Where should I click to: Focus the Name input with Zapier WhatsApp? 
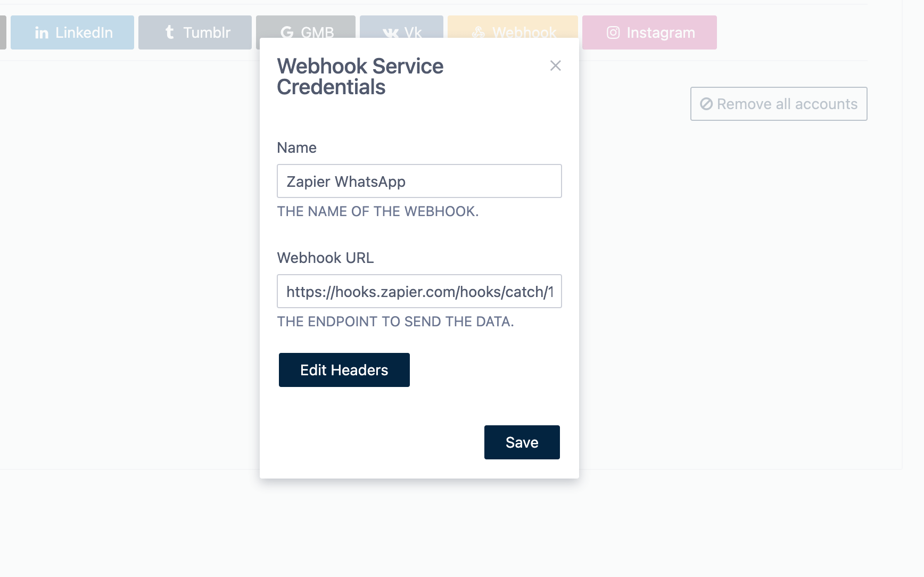(x=419, y=182)
